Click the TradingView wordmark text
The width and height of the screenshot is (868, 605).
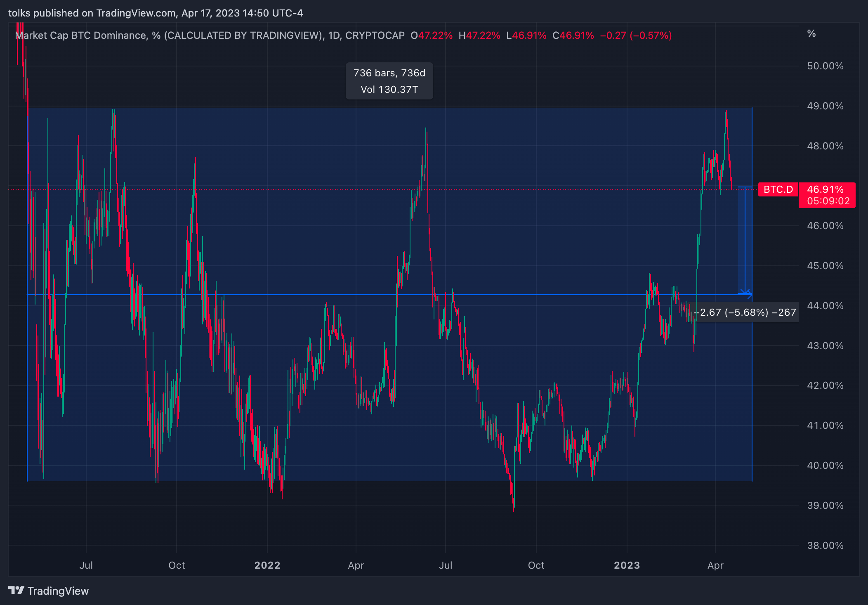click(58, 591)
